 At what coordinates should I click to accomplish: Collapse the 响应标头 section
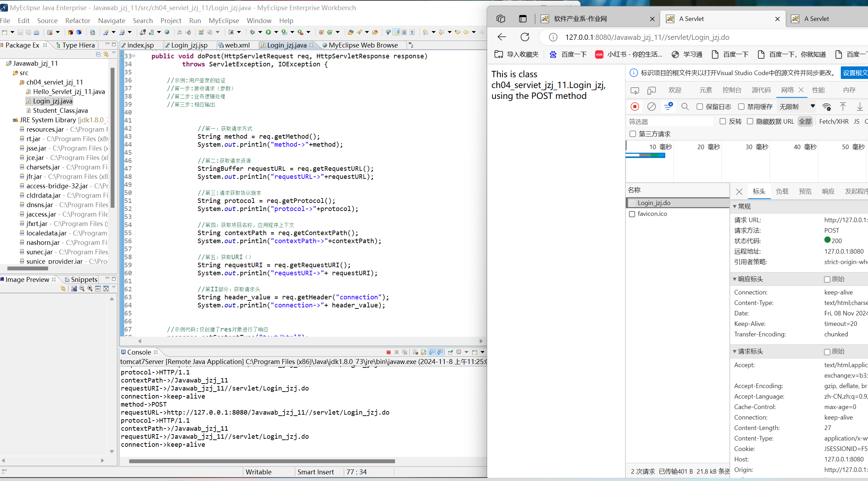tap(735, 279)
